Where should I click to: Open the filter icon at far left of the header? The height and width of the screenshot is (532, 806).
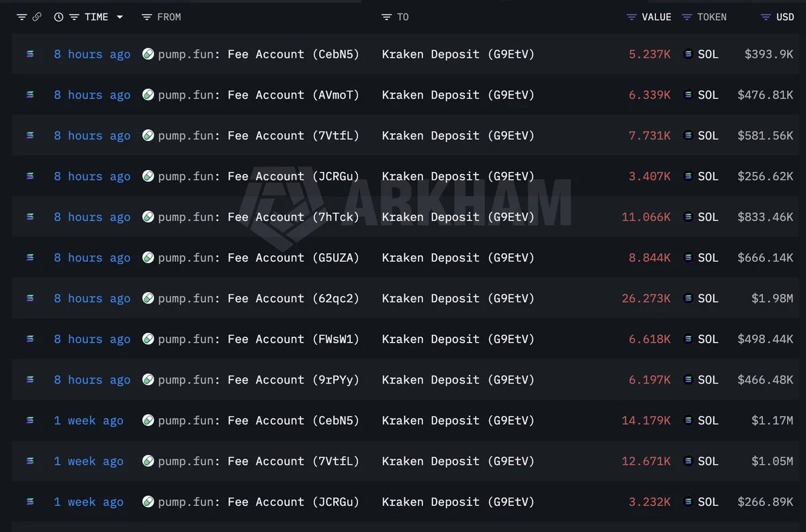[x=21, y=17]
